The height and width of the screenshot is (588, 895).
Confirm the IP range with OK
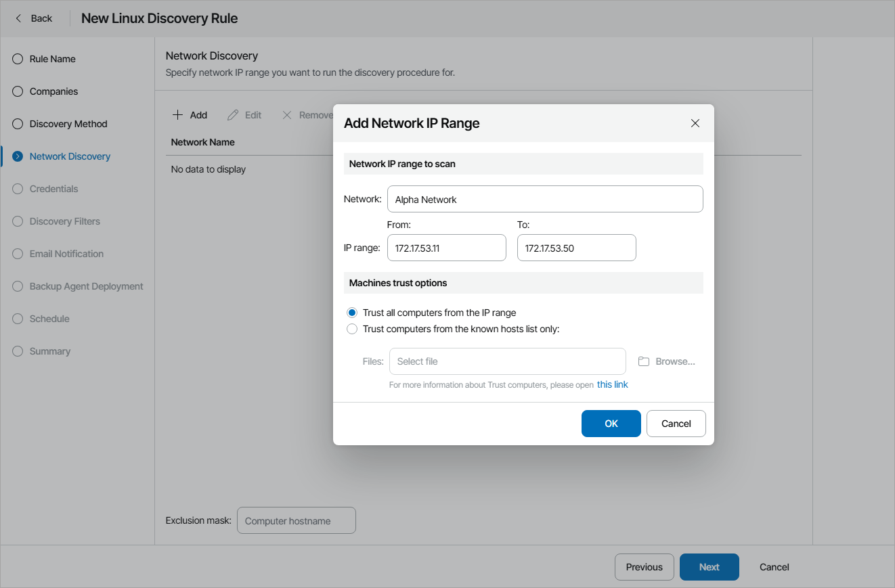click(x=611, y=423)
